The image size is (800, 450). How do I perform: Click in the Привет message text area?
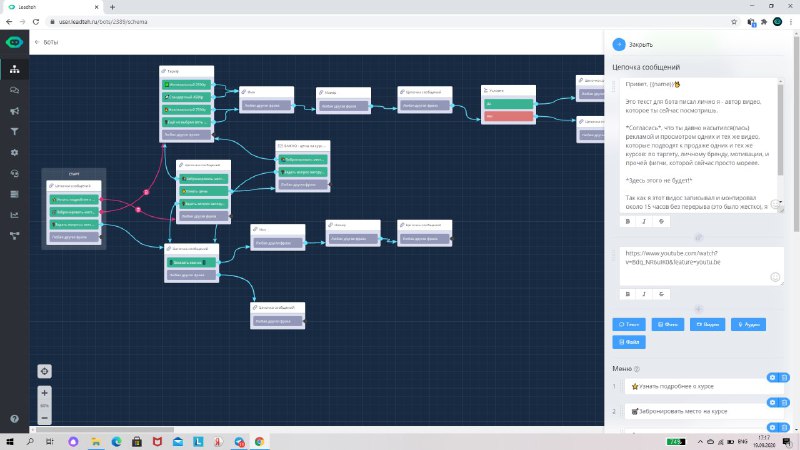tap(697, 145)
